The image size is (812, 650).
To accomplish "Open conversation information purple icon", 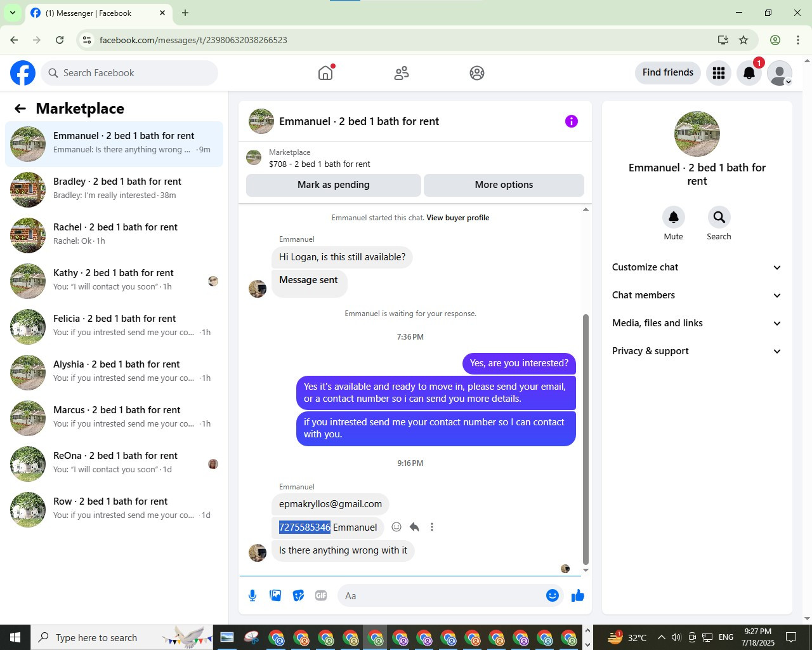I will [x=572, y=121].
